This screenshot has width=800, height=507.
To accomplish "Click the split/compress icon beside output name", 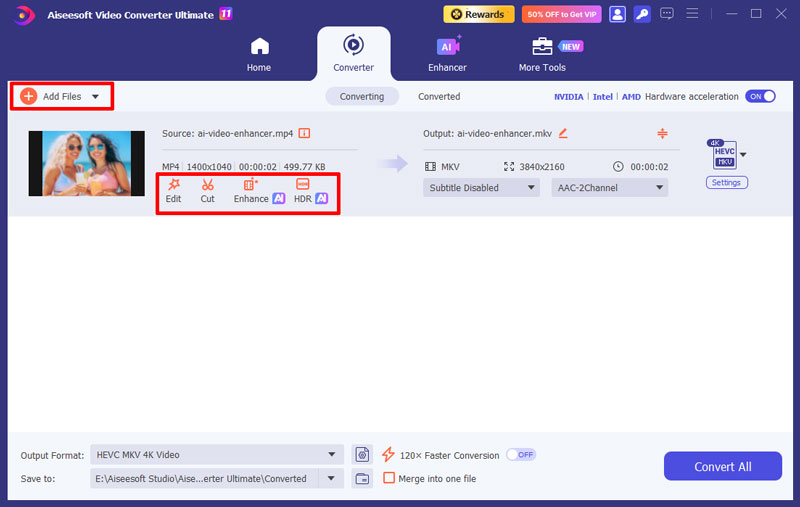I will coord(662,133).
